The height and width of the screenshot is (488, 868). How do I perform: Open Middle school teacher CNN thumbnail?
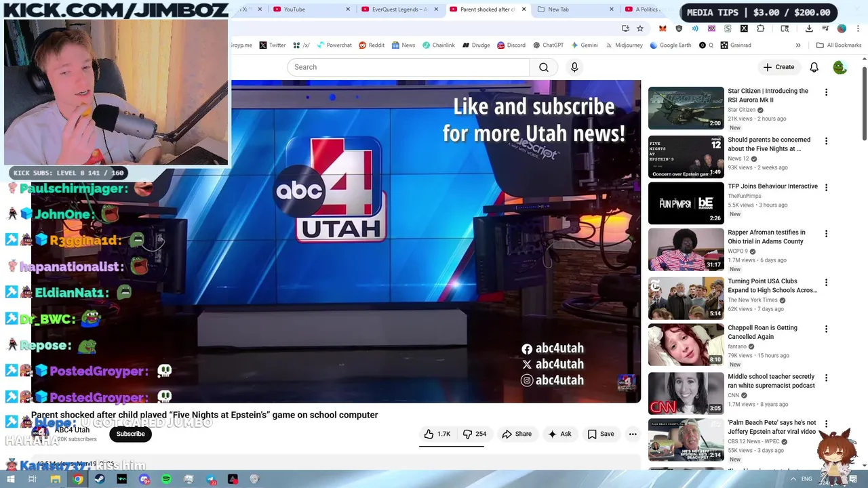tap(686, 393)
